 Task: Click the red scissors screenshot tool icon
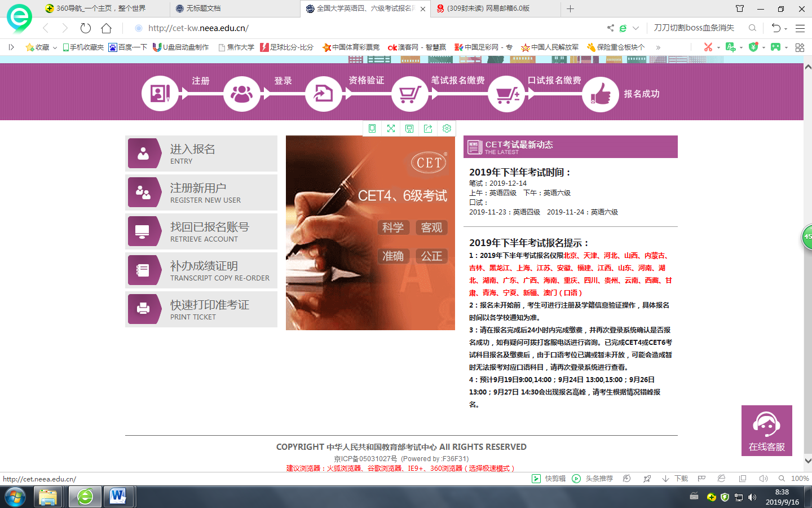pos(708,47)
